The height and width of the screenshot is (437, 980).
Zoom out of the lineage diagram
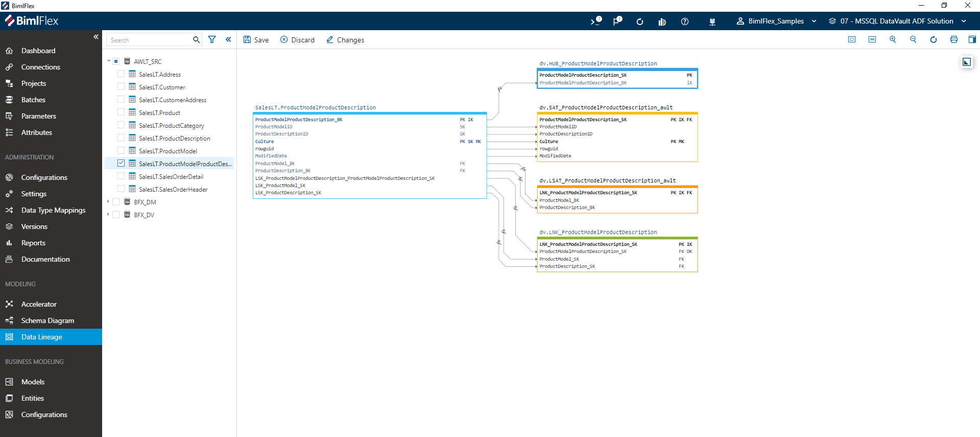(x=913, y=39)
